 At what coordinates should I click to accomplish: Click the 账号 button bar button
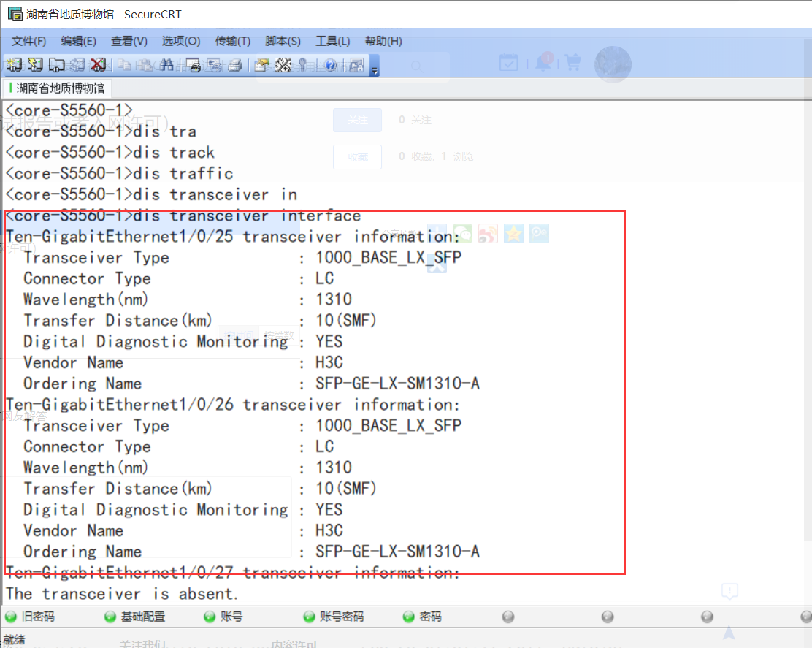(x=223, y=617)
